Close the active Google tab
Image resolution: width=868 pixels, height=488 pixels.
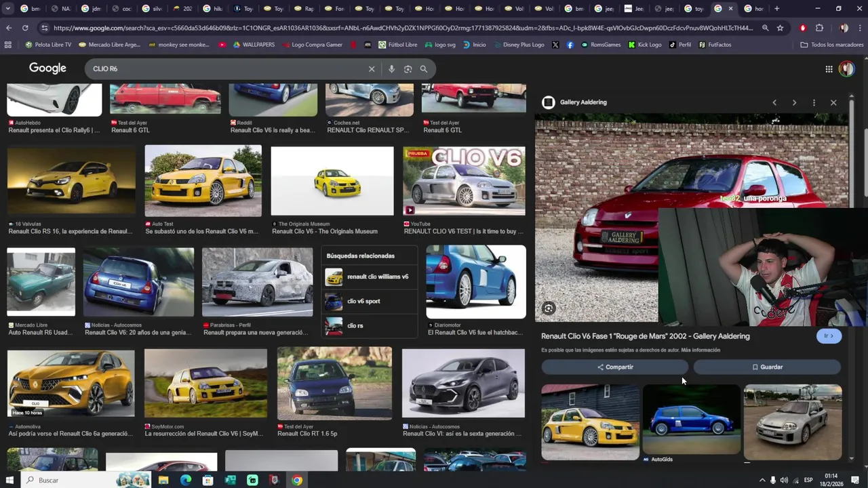pos(730,9)
